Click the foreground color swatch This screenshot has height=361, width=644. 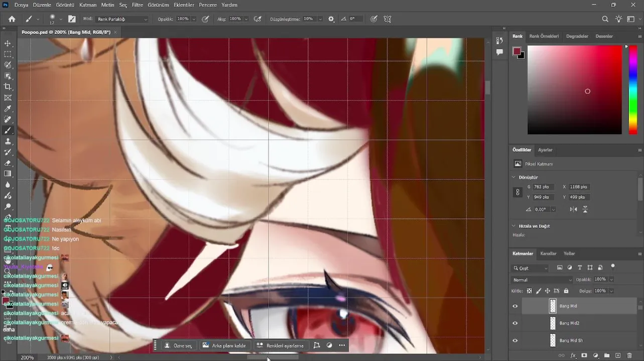[x=517, y=51]
